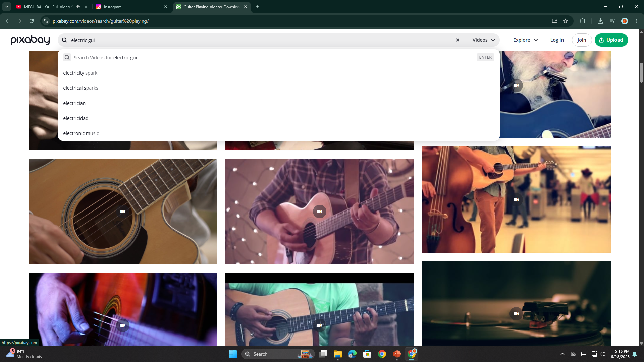Click the scrollbar down arrow
Image resolution: width=644 pixels, height=362 pixels.
point(641,343)
